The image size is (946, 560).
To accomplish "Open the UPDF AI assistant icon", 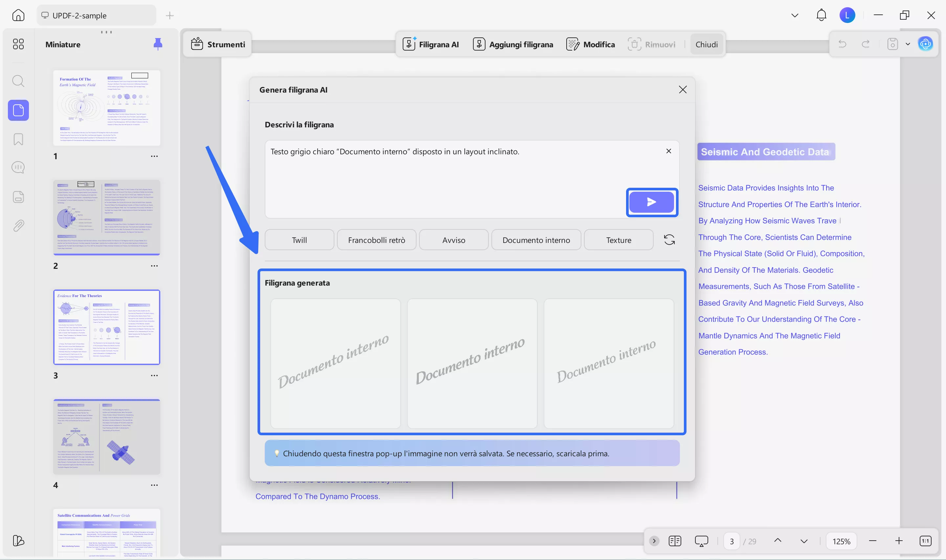I will coord(925,44).
